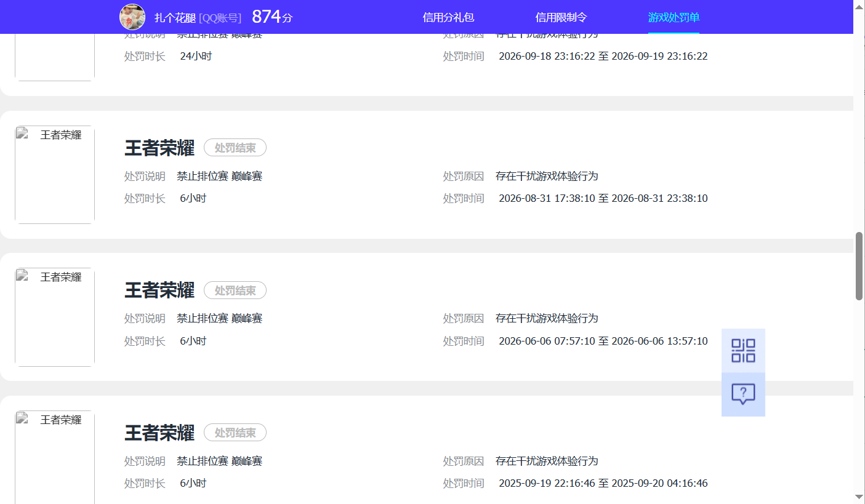865x504 pixels.
Task: Click time range 2026-09-18 23:16:22 至 2026-09-19 23:16:22
Action: 603,56
